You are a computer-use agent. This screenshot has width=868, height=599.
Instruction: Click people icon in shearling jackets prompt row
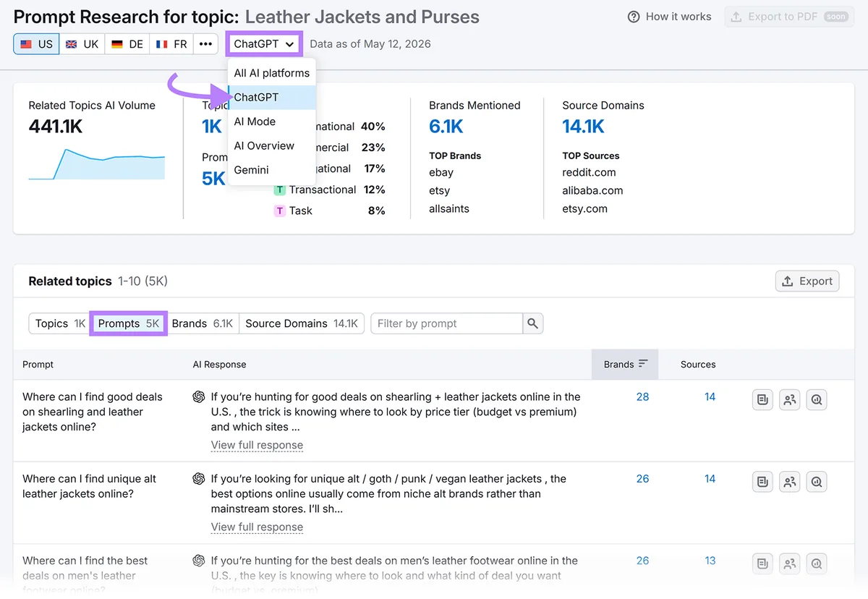click(790, 399)
